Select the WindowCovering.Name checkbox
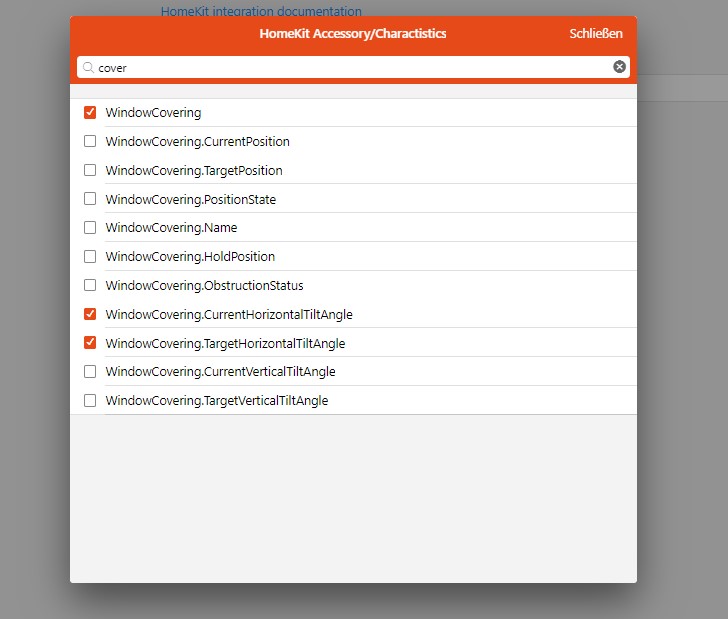Screen dimensions: 728x619 [x=90, y=228]
